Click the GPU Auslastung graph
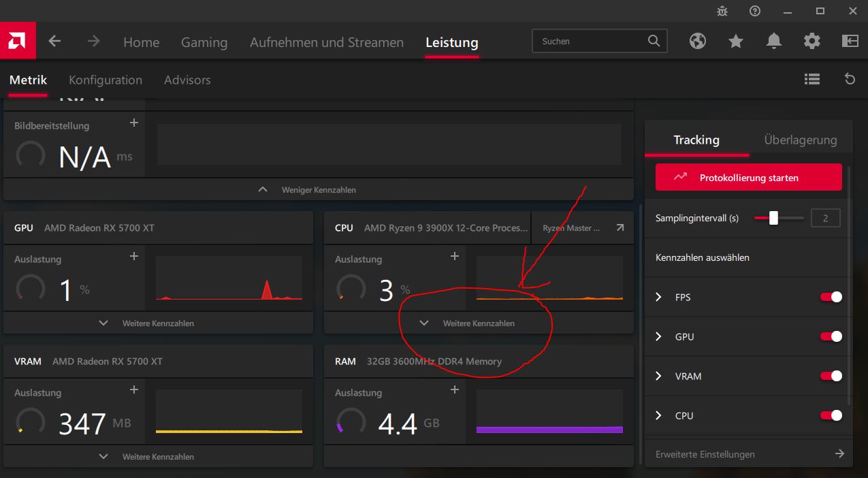This screenshot has width=868, height=478. [229, 278]
